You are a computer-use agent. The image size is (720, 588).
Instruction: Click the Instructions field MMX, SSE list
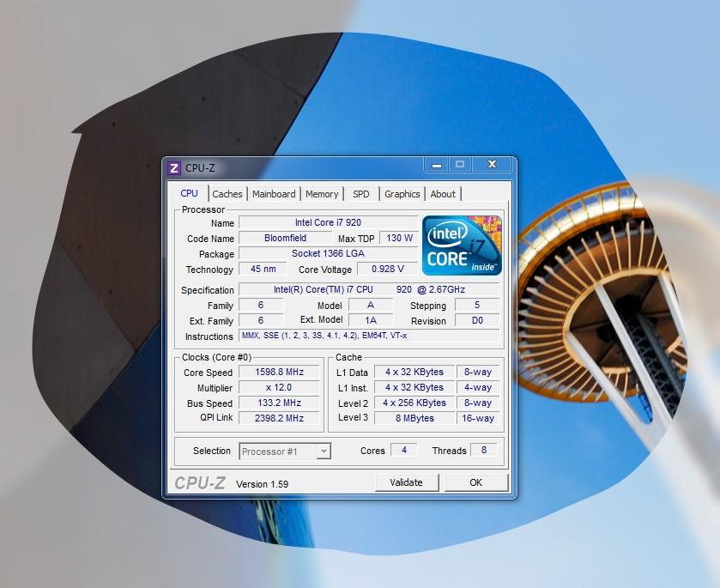pyautogui.click(x=369, y=336)
